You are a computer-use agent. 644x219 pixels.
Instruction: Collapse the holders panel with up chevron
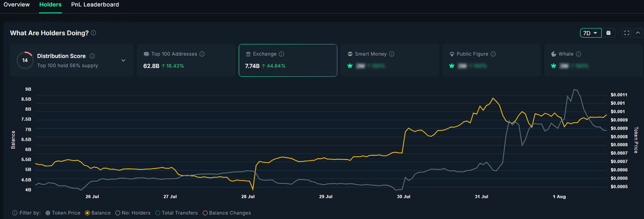638,33
